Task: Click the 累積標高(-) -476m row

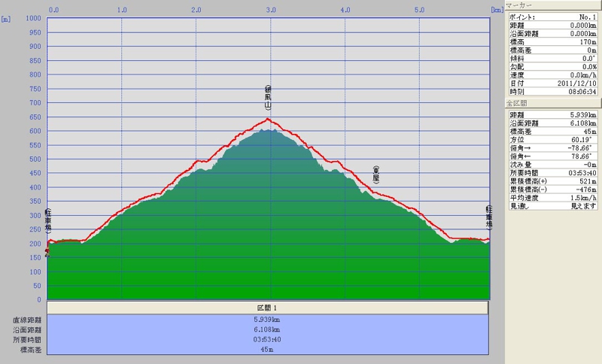Action: click(x=552, y=189)
